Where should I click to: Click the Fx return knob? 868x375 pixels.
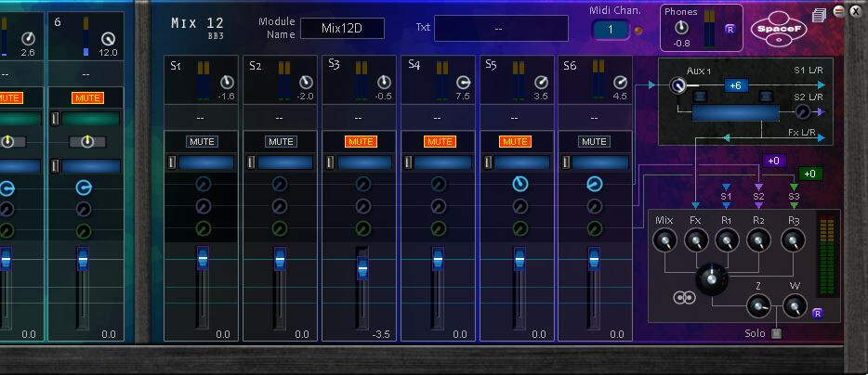tap(696, 240)
